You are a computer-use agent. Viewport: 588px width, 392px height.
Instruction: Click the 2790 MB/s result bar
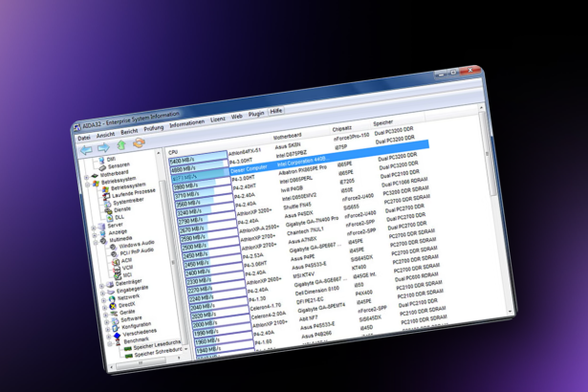207,219
